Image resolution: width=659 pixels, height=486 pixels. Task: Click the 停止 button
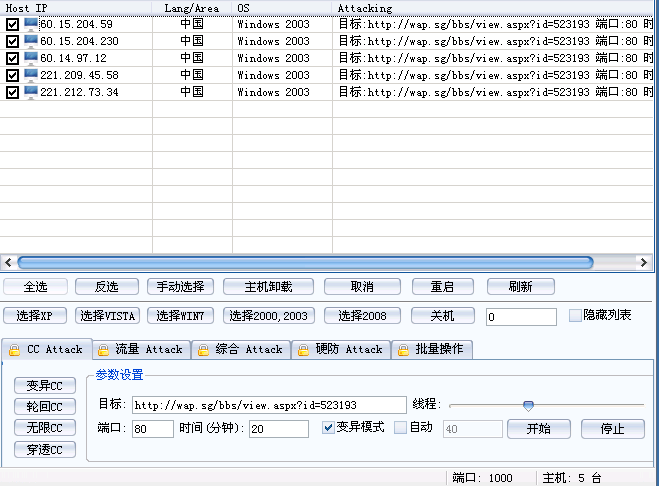coord(613,429)
